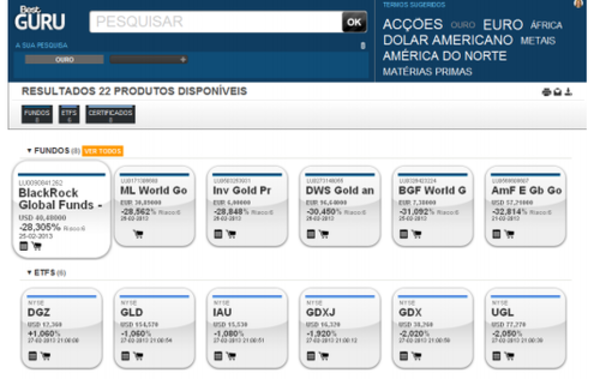Open the calculator icon on IAU card
Viewport: 600px width, 379px height.
click(x=218, y=356)
